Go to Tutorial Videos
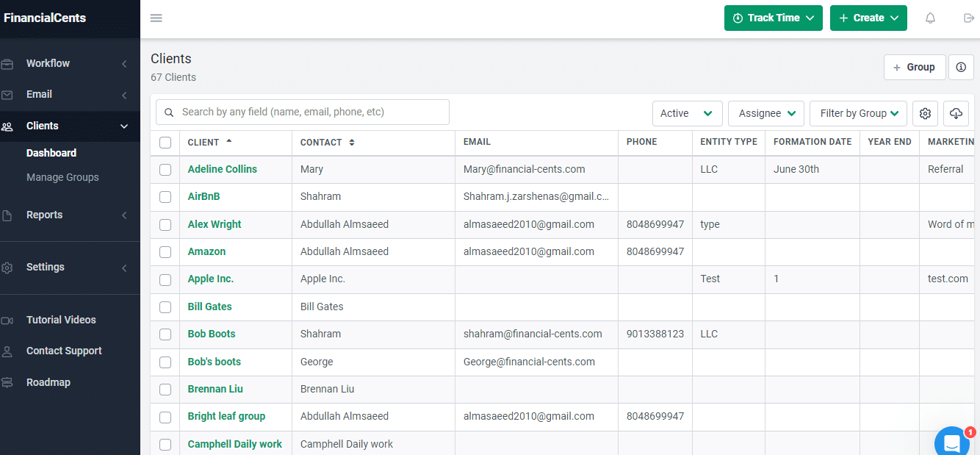Viewport: 980px width, 455px height. (x=61, y=320)
